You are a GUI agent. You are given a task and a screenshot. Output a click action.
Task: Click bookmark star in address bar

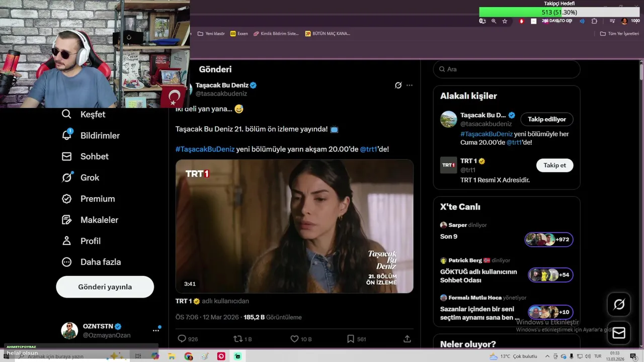click(x=505, y=21)
